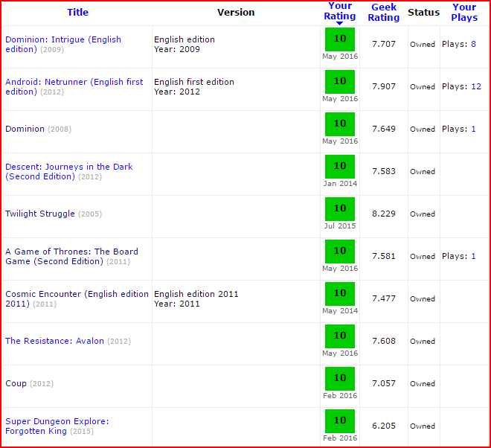Viewport: 491px width, 448px height.
Task: Click the green 10 rating for Super Dungeon Explore
Action: tap(340, 421)
